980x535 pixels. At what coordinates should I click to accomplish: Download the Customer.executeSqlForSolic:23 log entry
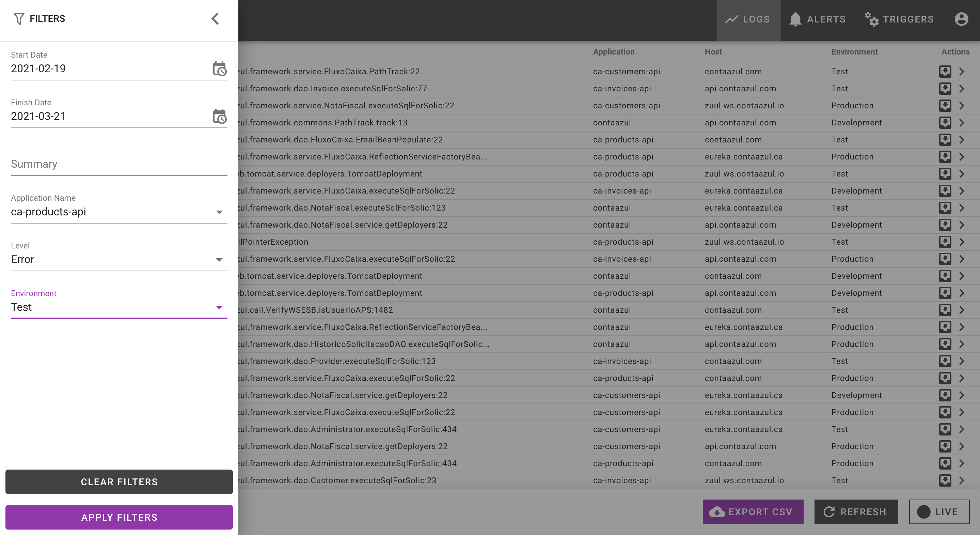pyautogui.click(x=945, y=480)
